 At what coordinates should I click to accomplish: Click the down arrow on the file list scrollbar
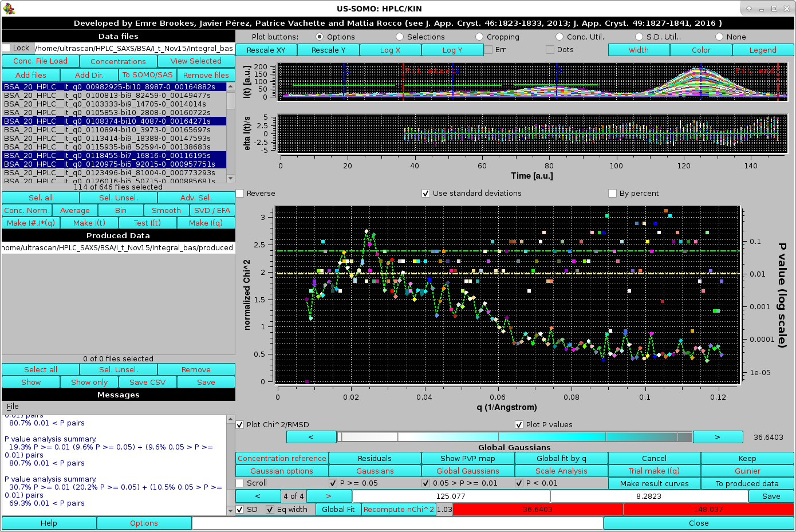[231, 179]
